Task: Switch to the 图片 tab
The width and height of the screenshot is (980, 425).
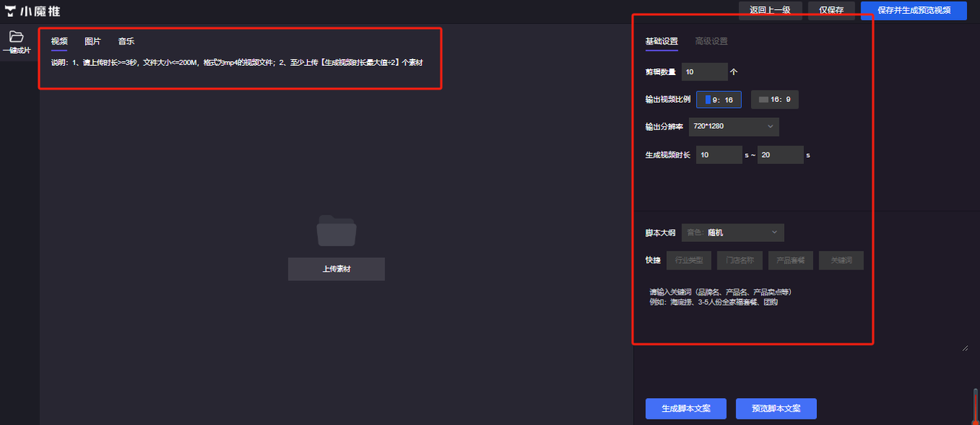Action: (93, 41)
